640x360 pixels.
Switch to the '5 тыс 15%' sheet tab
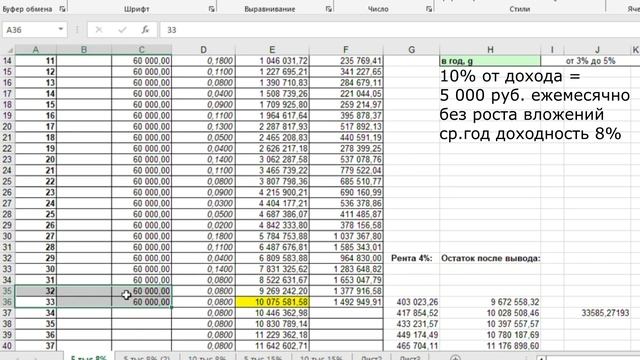pos(263,358)
